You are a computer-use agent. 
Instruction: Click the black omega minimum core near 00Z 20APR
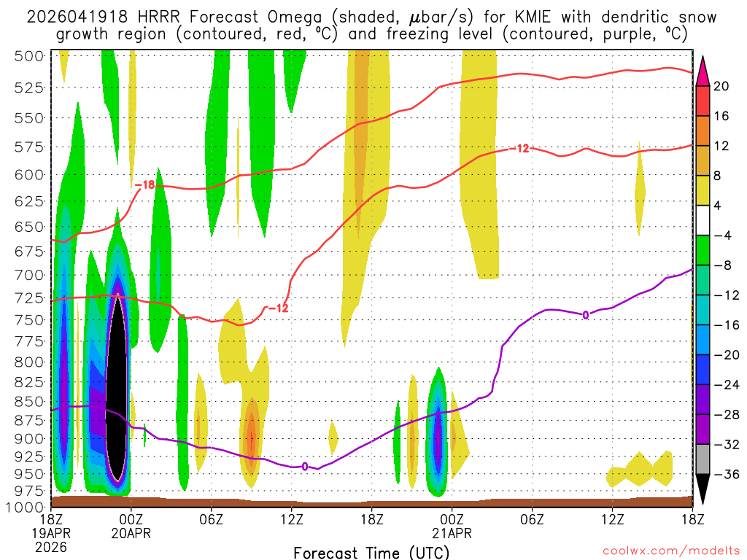[x=117, y=388]
